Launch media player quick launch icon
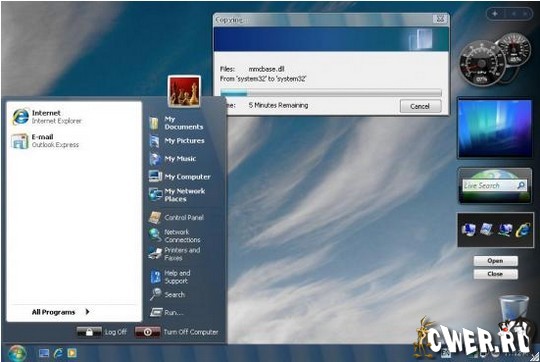 point(72,353)
